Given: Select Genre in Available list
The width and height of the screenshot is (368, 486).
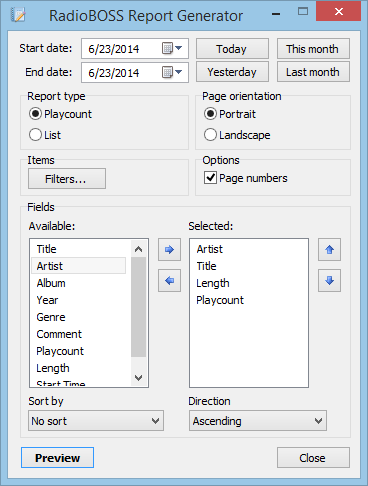Looking at the screenshot, I should coord(78,317).
